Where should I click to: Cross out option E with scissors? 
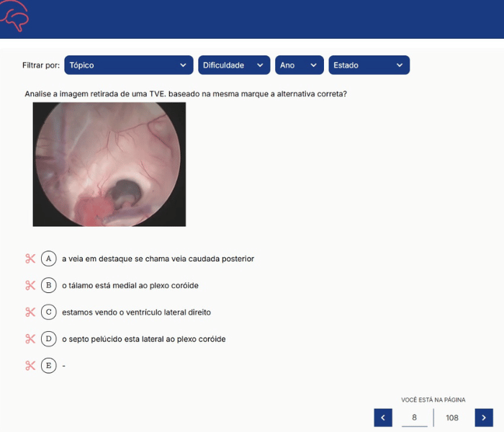(30, 365)
